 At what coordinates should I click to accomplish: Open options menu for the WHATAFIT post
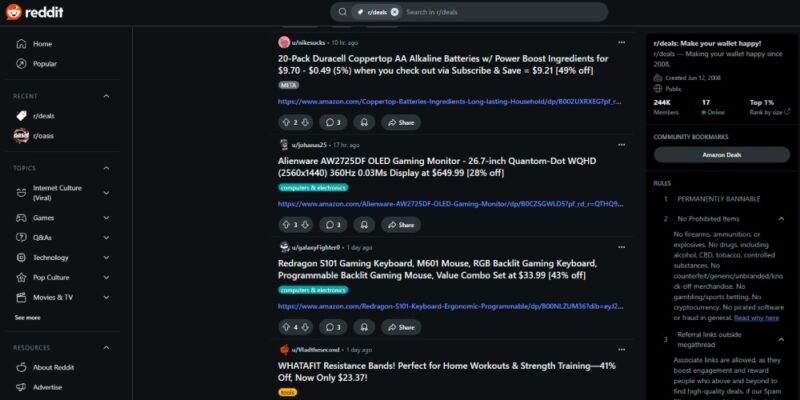[621, 350]
